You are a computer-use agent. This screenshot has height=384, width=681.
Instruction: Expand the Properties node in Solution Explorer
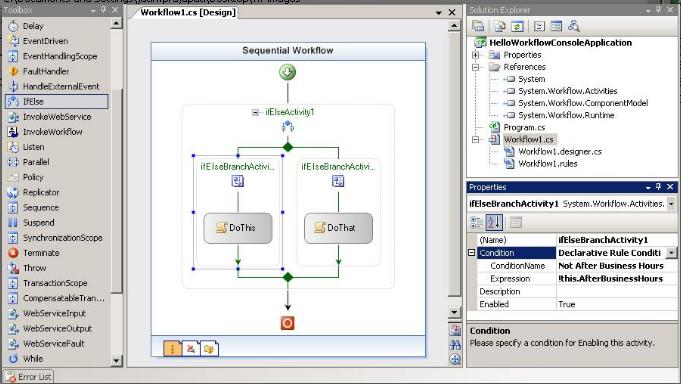click(x=476, y=55)
